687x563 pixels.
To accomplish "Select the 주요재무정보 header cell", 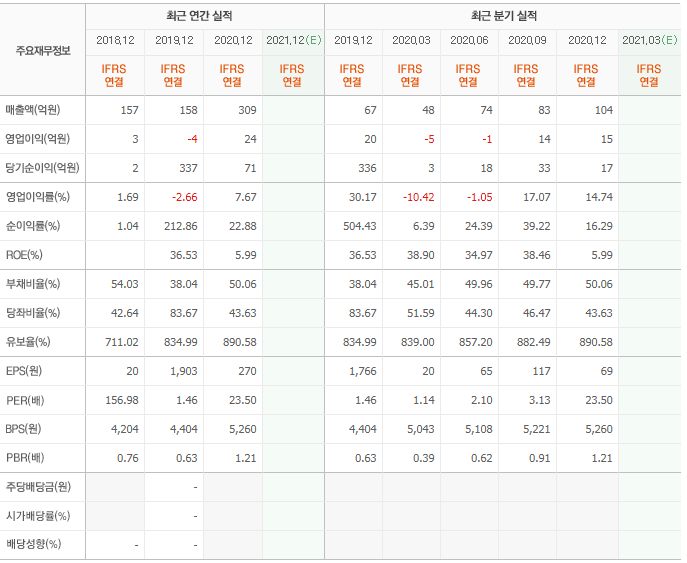I will point(43,51).
